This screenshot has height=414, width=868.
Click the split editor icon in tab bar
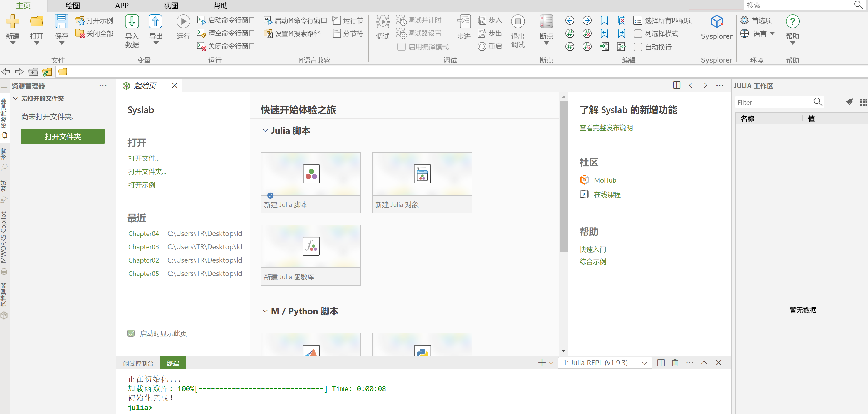[676, 85]
